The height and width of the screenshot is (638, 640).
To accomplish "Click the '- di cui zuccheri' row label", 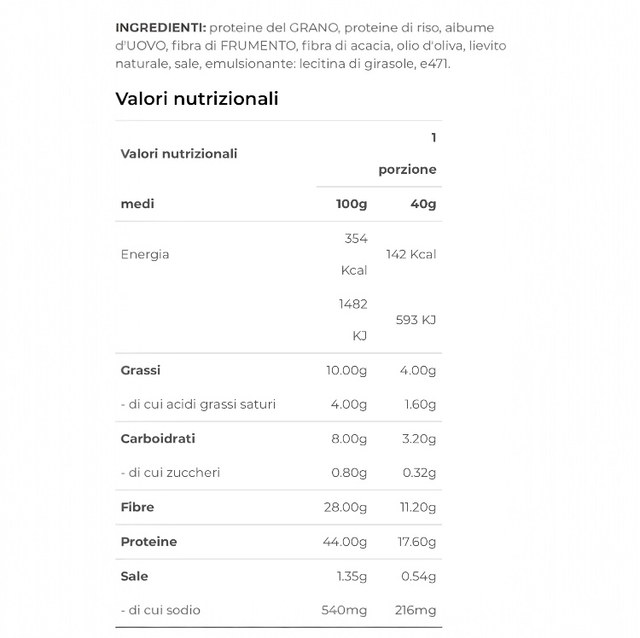I will click(x=170, y=472).
